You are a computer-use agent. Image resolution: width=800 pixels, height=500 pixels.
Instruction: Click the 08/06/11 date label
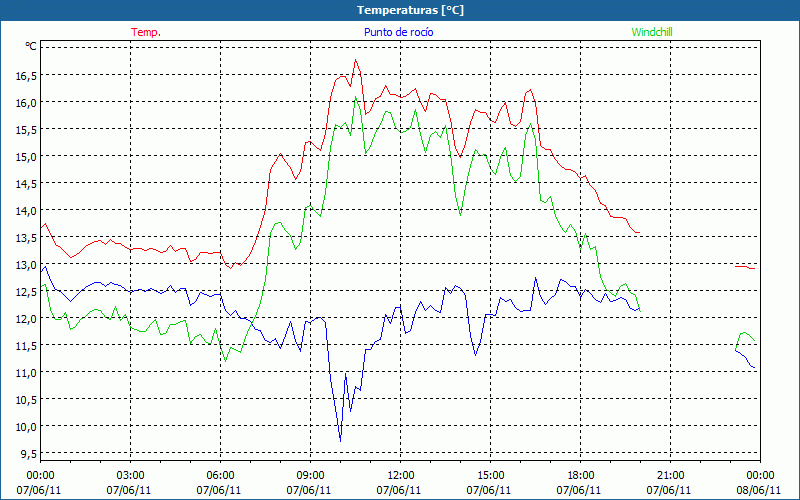tap(759, 490)
